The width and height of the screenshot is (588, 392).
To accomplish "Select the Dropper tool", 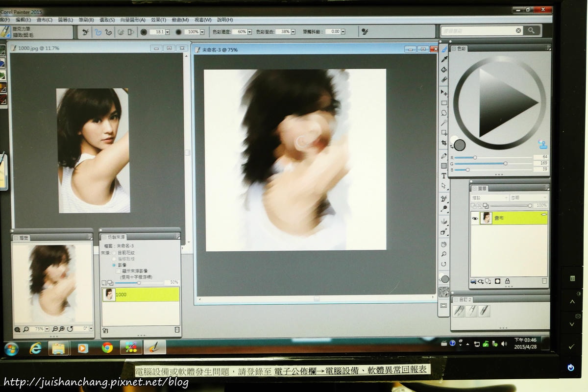I will (x=444, y=59).
